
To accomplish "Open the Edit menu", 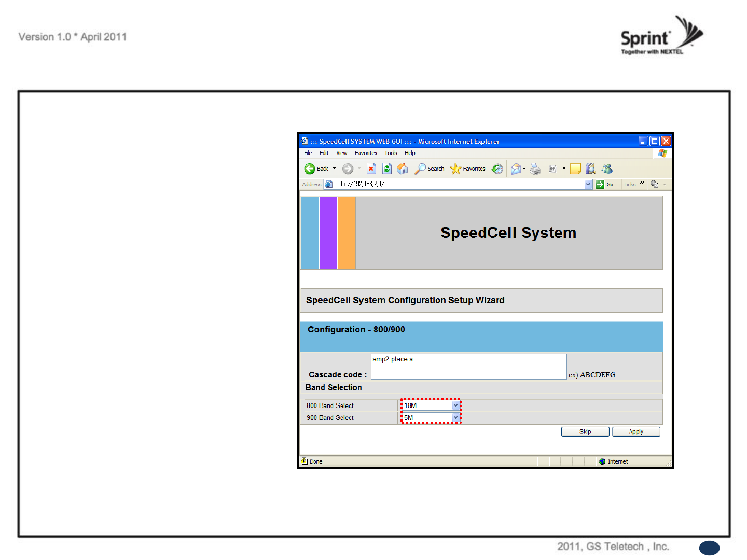I will click(324, 153).
